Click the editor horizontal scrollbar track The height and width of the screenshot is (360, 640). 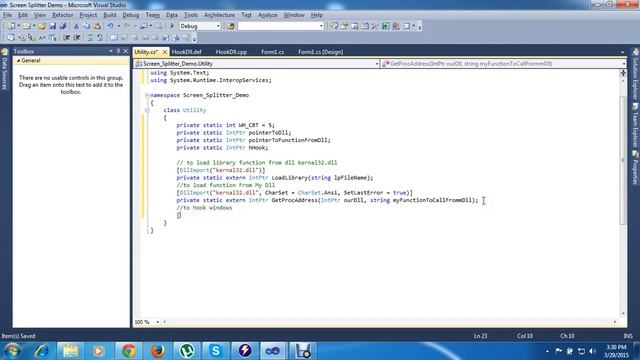(390, 322)
